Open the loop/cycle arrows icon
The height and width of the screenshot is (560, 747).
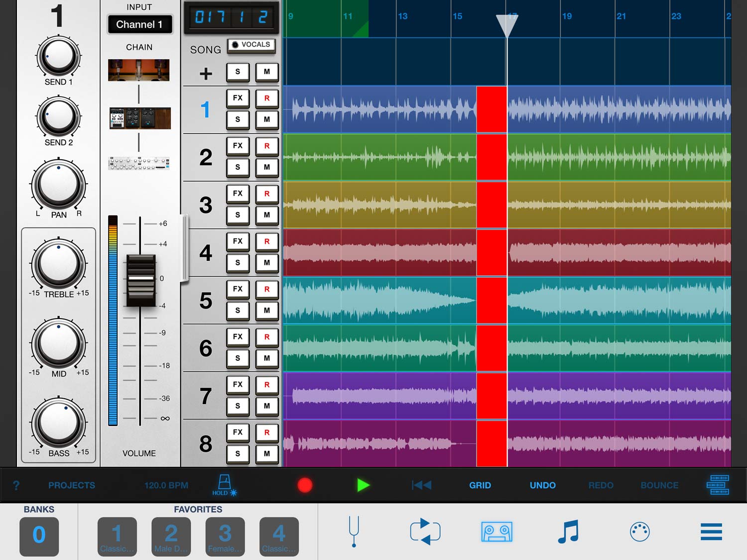point(425,532)
